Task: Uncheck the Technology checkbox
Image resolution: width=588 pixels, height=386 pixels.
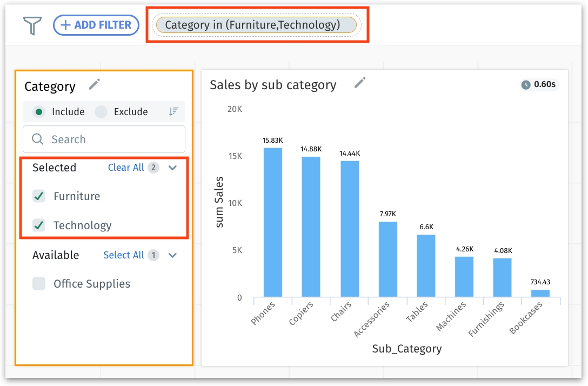Action: (x=39, y=225)
